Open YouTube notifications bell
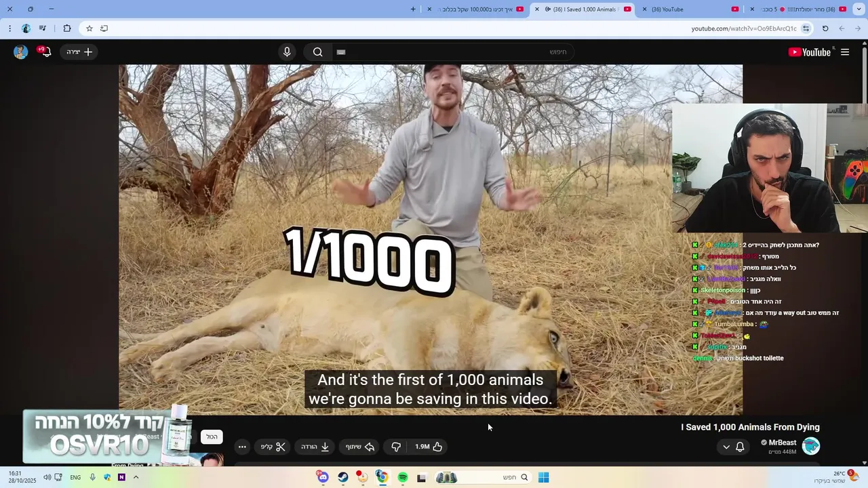 pyautogui.click(x=45, y=52)
